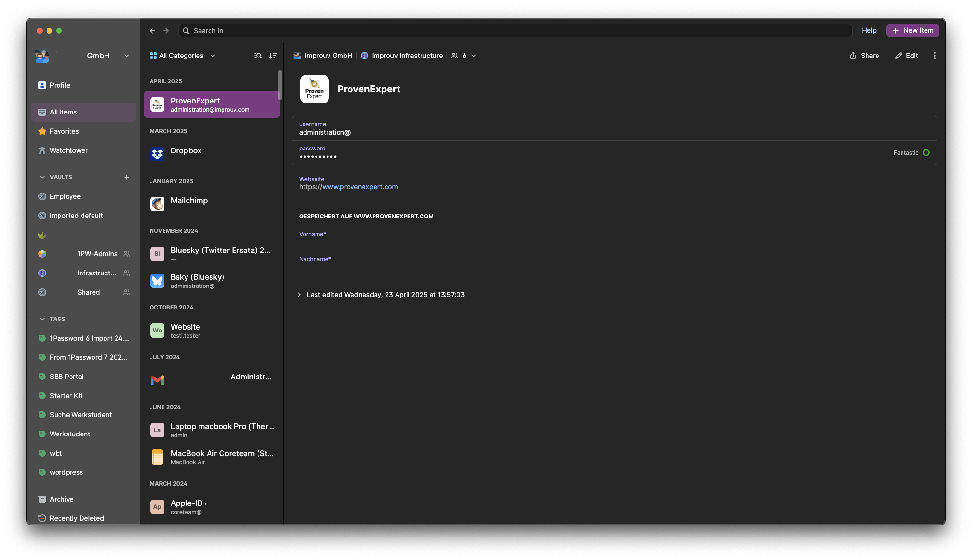Open the three-dot more options menu

(x=934, y=56)
